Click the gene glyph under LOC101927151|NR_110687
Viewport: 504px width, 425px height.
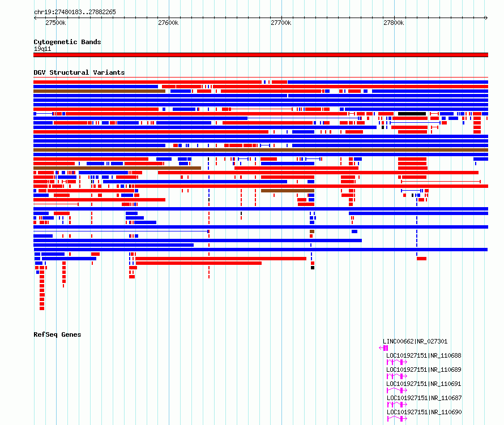point(397,405)
